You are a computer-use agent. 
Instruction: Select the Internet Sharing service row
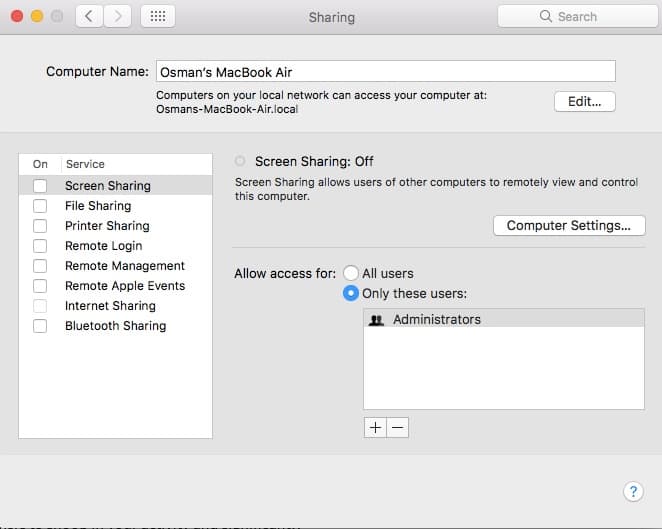[x=115, y=306]
